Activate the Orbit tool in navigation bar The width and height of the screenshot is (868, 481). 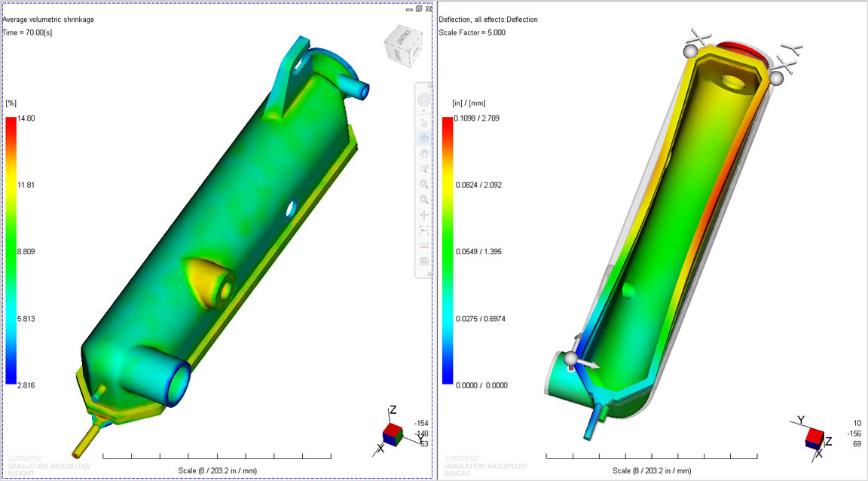pyautogui.click(x=424, y=138)
